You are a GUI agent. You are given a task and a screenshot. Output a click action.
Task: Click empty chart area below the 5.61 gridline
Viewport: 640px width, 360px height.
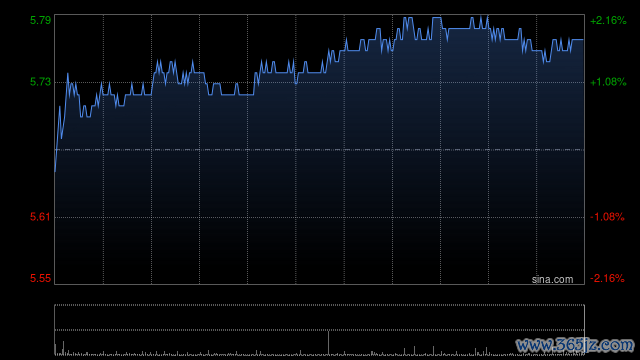tap(320, 251)
